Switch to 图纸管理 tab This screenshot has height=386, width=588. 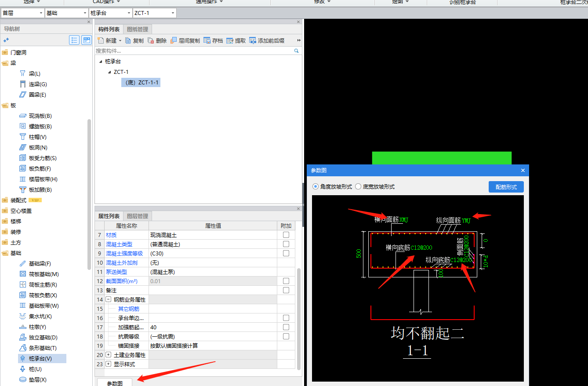tap(138, 29)
